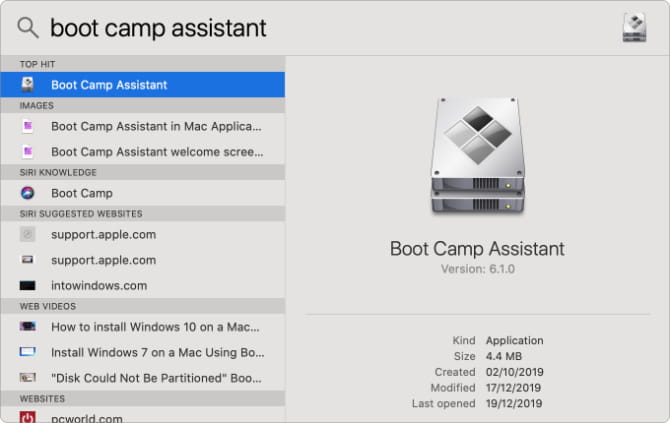Image resolution: width=670 pixels, height=423 pixels.
Task: Click the "WEBSITES" section header
Action: 42,399
